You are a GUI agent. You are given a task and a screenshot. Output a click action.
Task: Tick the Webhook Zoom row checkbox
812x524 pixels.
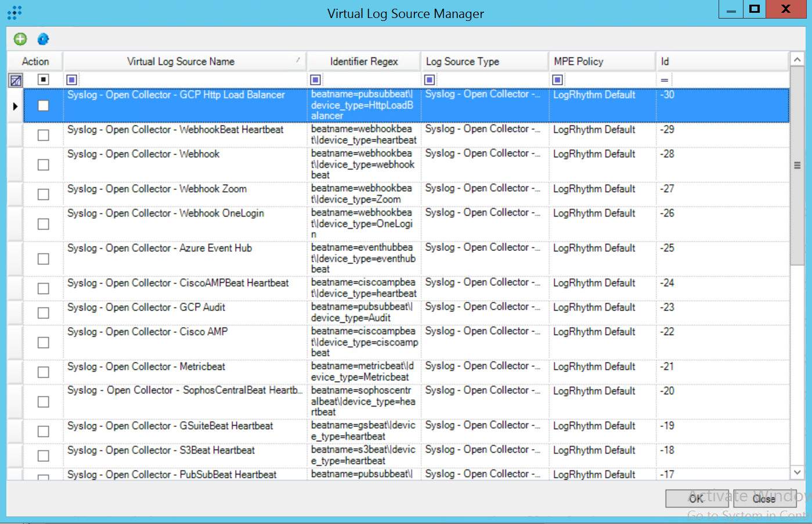pyautogui.click(x=44, y=194)
